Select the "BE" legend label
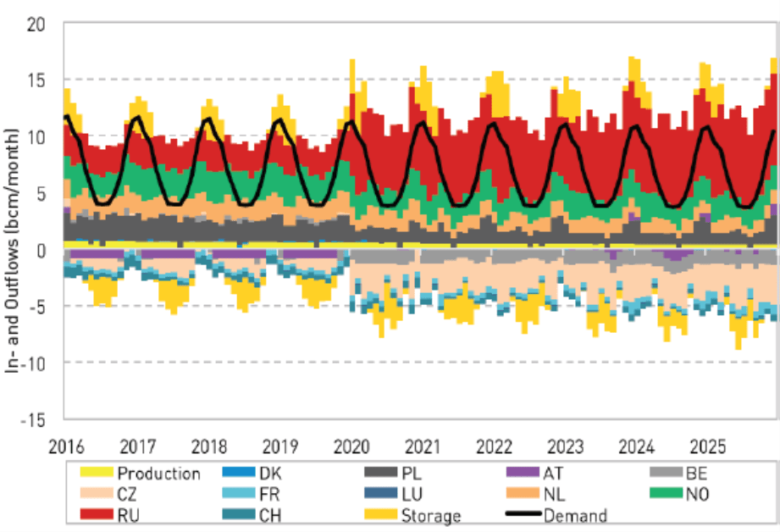The height and width of the screenshot is (532, 780). [x=696, y=473]
